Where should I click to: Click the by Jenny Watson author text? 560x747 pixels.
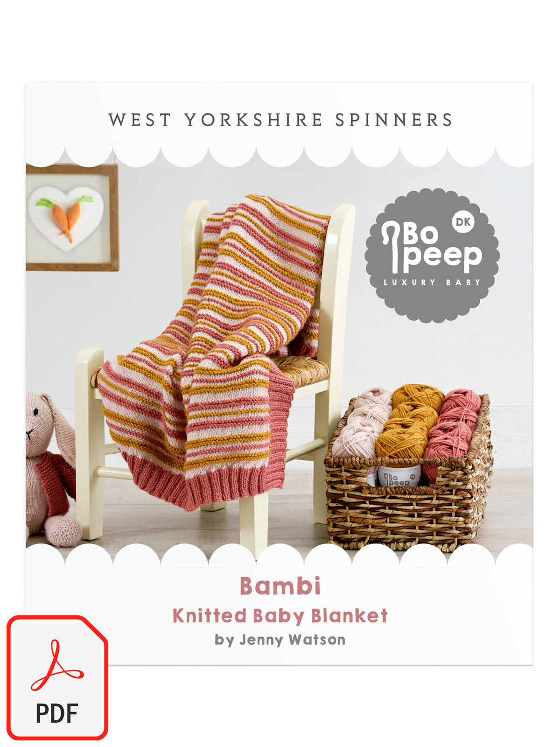tap(280, 640)
